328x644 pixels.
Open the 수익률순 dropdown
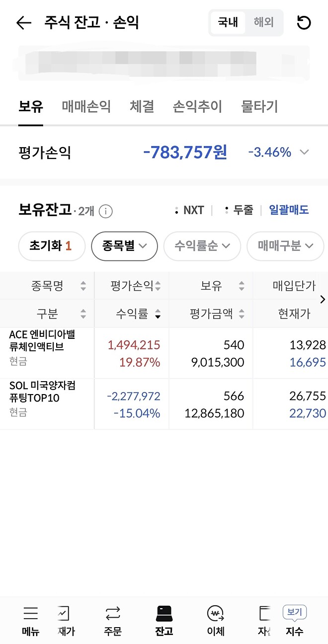point(202,246)
